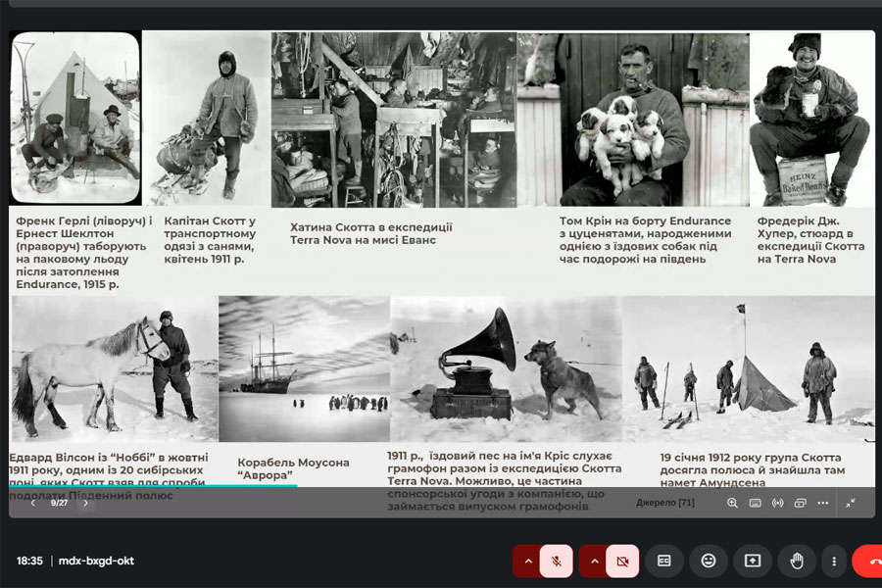The height and width of the screenshot is (588, 882).
Task: Expand video settings chevron
Action: click(x=593, y=561)
